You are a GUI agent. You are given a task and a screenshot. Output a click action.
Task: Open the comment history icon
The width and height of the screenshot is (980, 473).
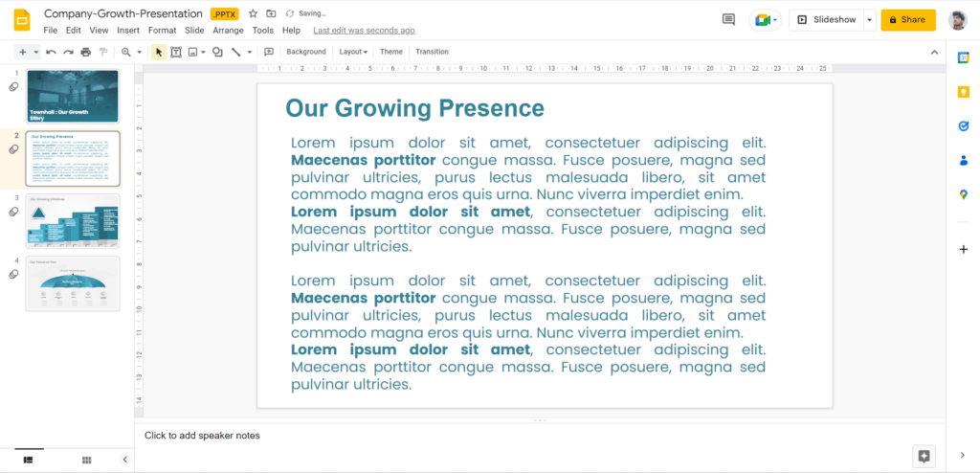[728, 20]
